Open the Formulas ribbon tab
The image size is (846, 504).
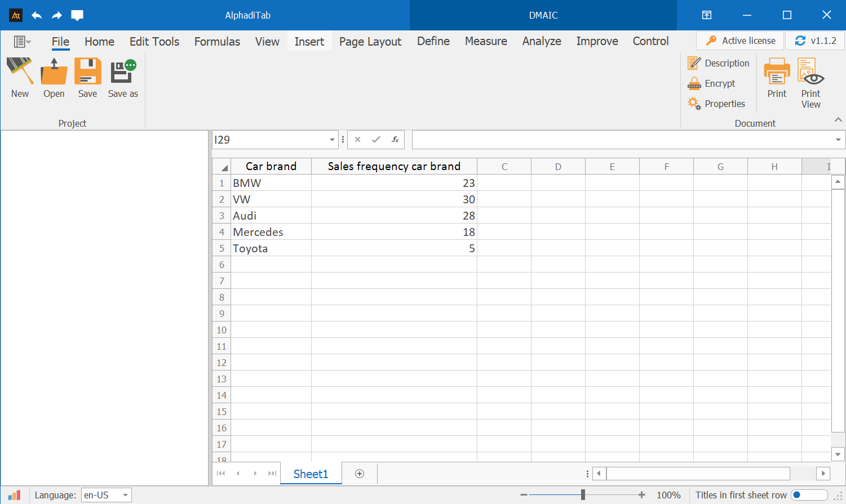coord(217,42)
